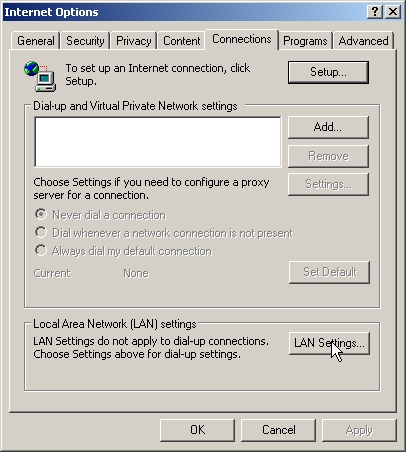Confirm with the OK button

197,430
